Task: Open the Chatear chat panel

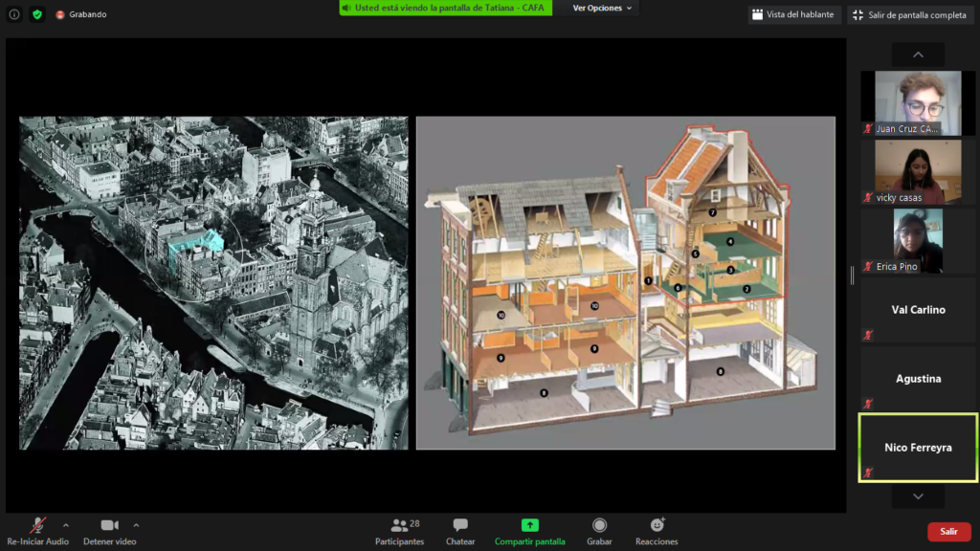Action: coord(460,532)
